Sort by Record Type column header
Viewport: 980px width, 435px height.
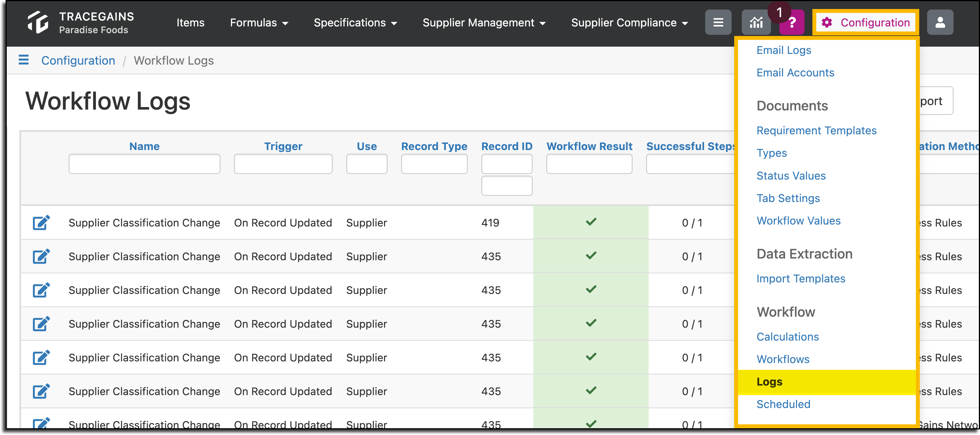(x=434, y=146)
